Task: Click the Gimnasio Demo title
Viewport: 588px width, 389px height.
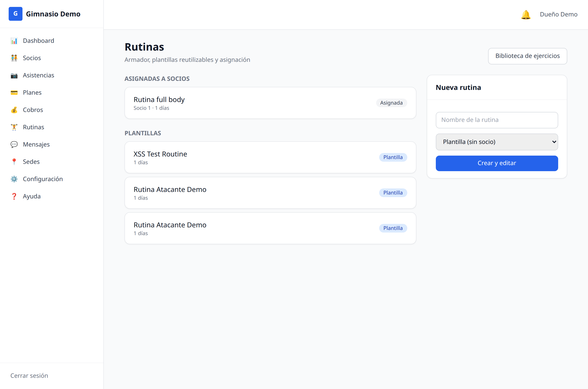Action: (x=53, y=14)
